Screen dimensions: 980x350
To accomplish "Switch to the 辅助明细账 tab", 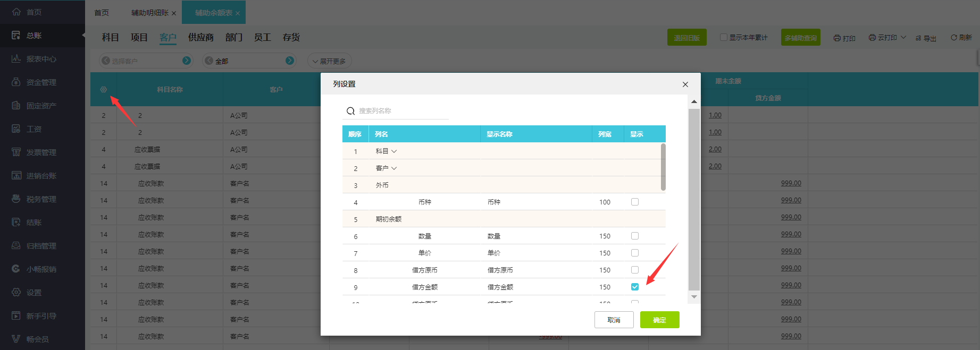I will click(x=149, y=13).
